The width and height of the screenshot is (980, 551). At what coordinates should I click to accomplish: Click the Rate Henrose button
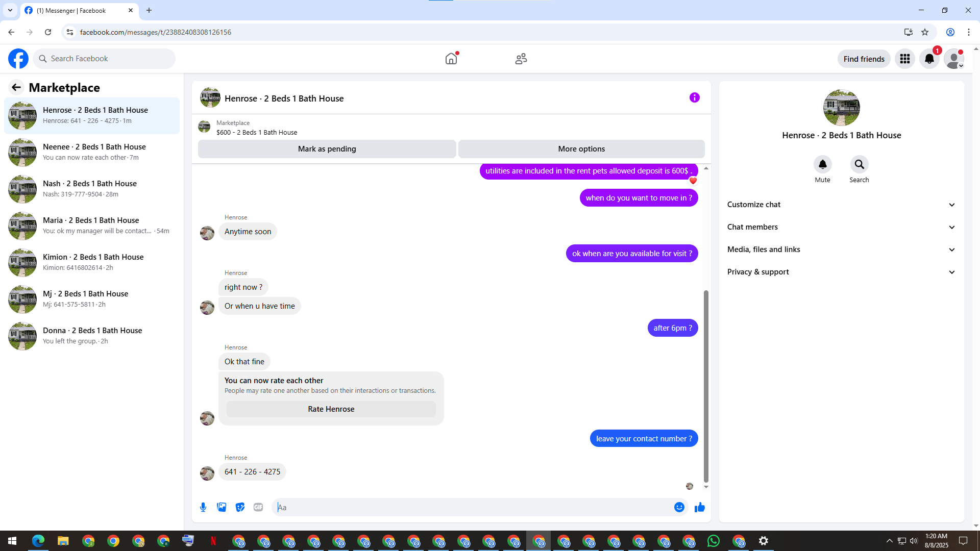click(x=331, y=409)
